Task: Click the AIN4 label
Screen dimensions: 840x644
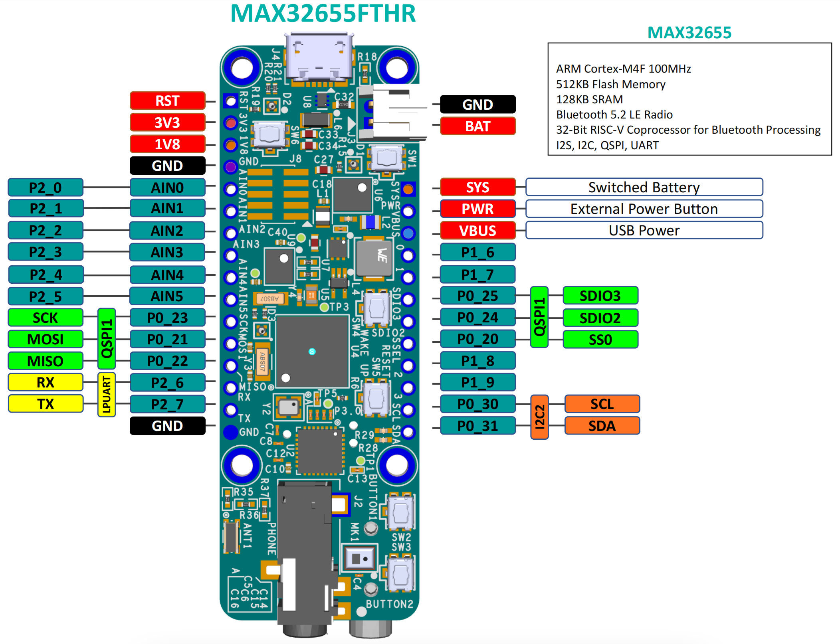Action: point(167,275)
